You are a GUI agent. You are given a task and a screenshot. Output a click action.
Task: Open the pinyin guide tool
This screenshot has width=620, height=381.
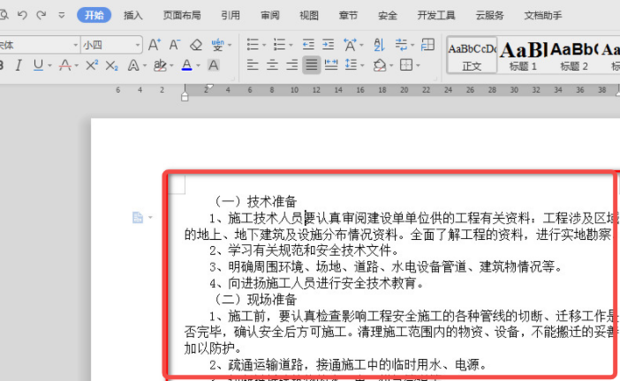pos(217,45)
